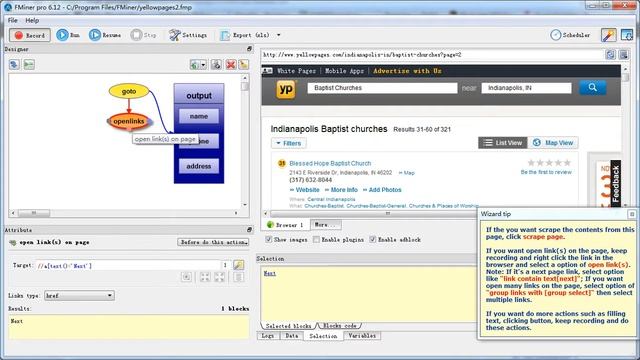The width and height of the screenshot is (640, 360).
Task: Click the icon right of browser refresh
Action: click(x=624, y=55)
